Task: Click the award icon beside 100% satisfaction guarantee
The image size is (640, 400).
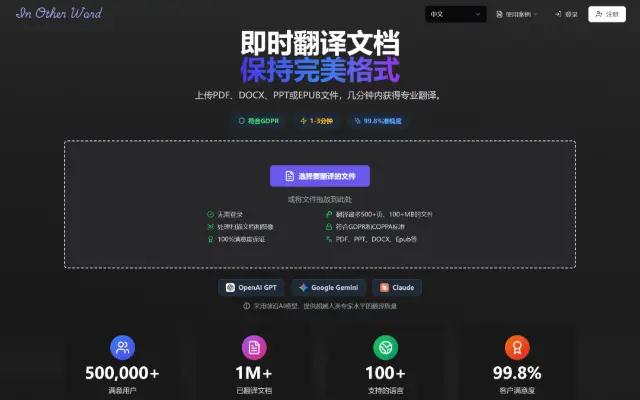Action: coord(210,239)
